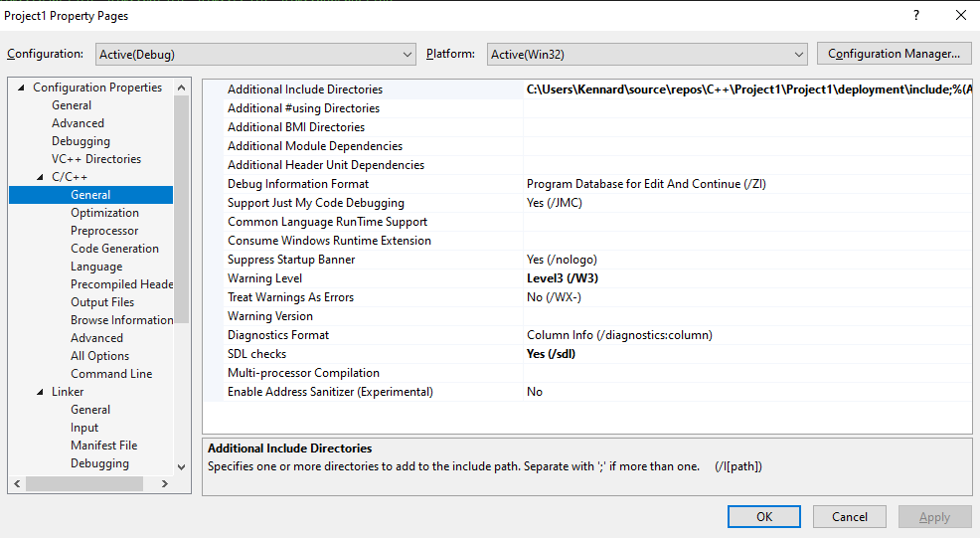This screenshot has height=538, width=980.
Task: Click the Help question mark icon
Action: coord(916,15)
